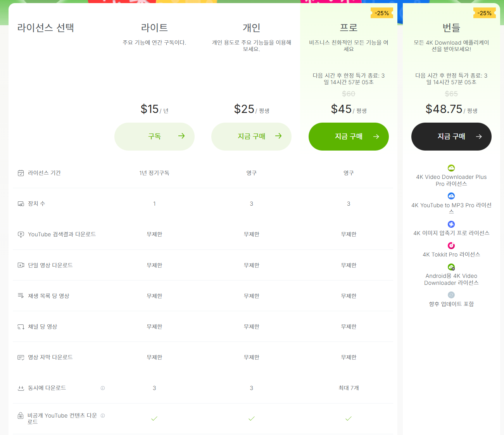Viewport: 504px width, 435px height.
Task: Click 번들 plan countdown timer text
Action: tap(451, 79)
